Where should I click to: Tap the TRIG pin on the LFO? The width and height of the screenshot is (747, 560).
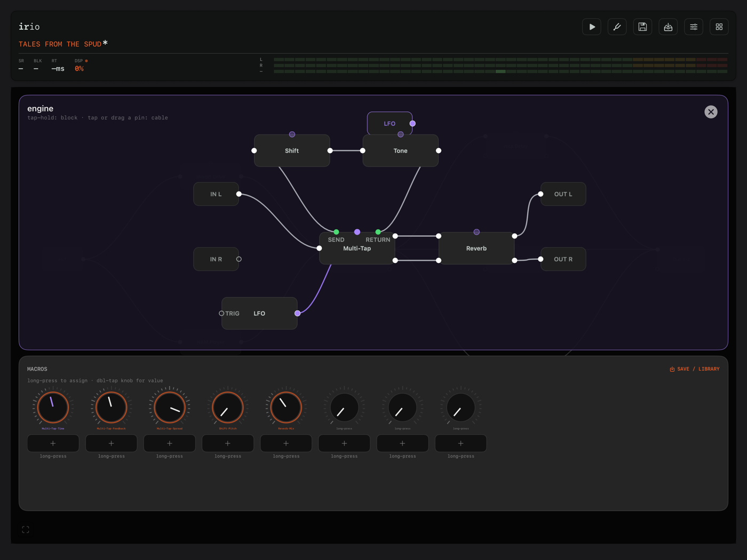221,314
